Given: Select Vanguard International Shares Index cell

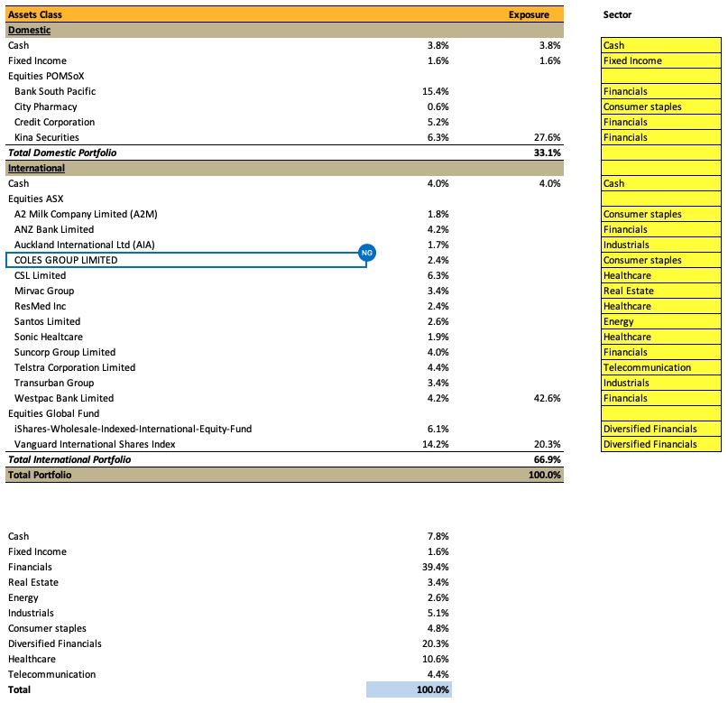Looking at the screenshot, I should click(x=95, y=444).
